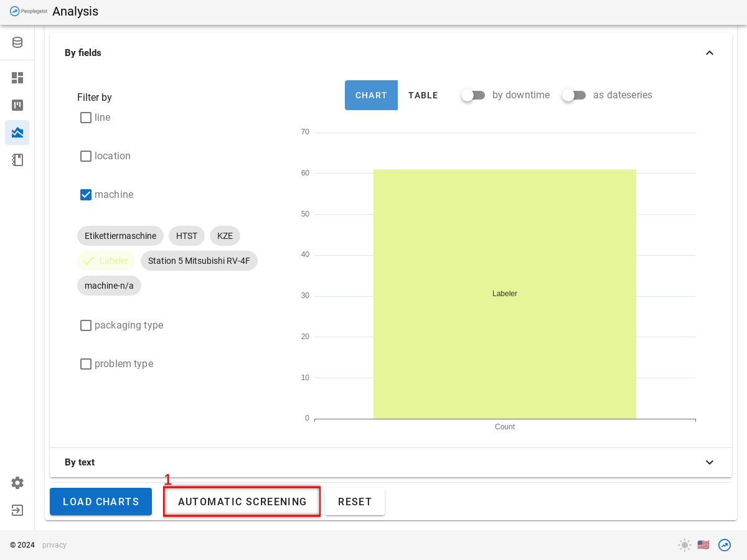Select Station 5 Mitsubishi RV-4F chip

click(x=199, y=261)
